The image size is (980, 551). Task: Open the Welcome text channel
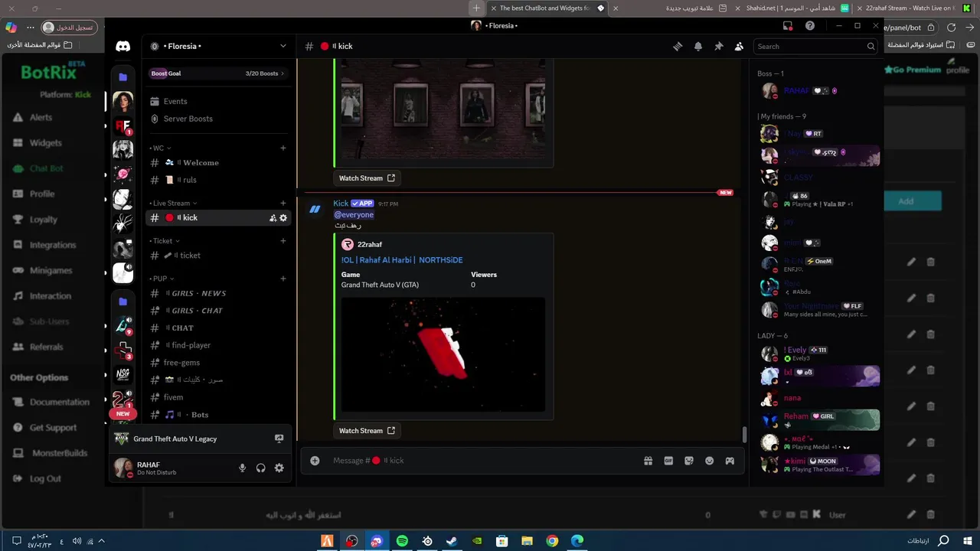point(218,163)
